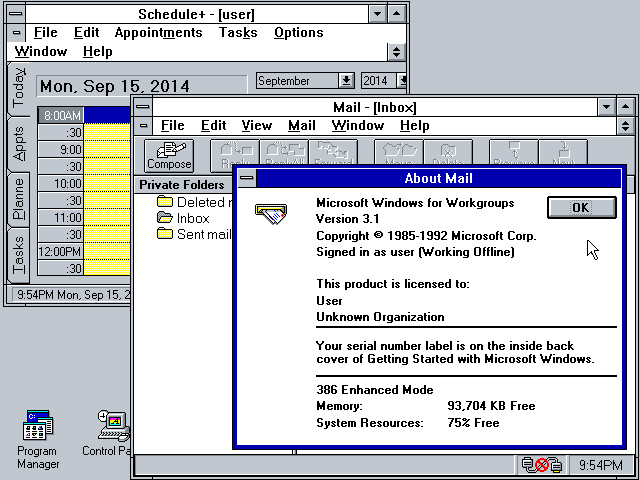The height and width of the screenshot is (480, 640).
Task: Click the Version 3.1 text in About Mail
Action: pos(348,219)
